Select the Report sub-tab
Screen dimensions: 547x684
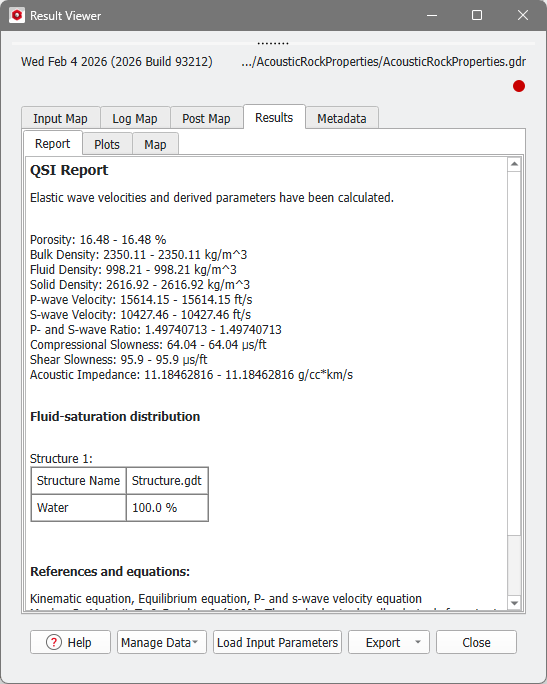(x=52, y=144)
